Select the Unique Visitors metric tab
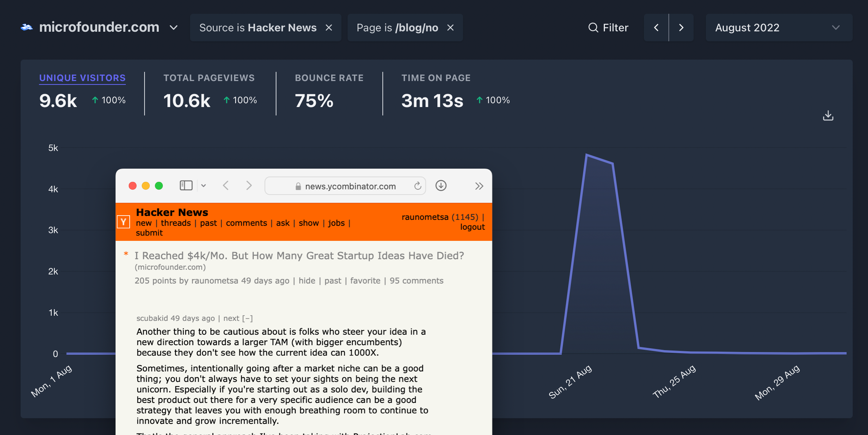This screenshot has height=435, width=868. coord(82,78)
